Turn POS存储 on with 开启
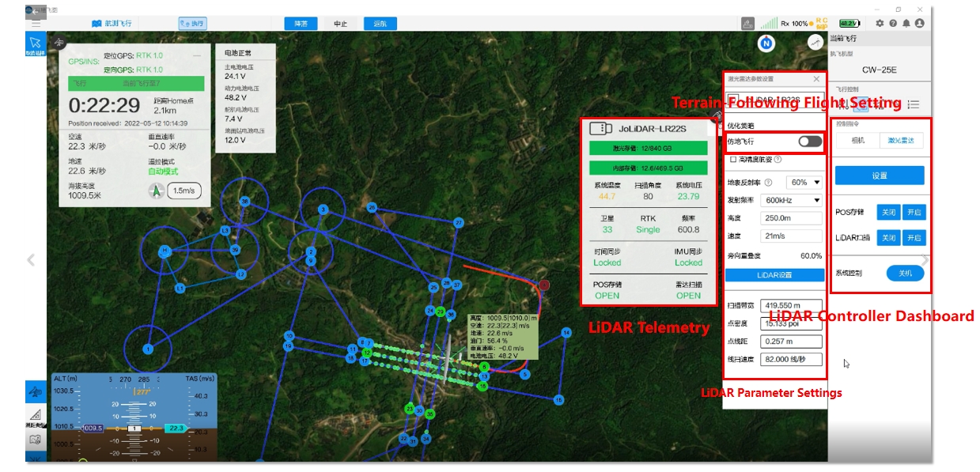The image size is (980, 472). 914,213
